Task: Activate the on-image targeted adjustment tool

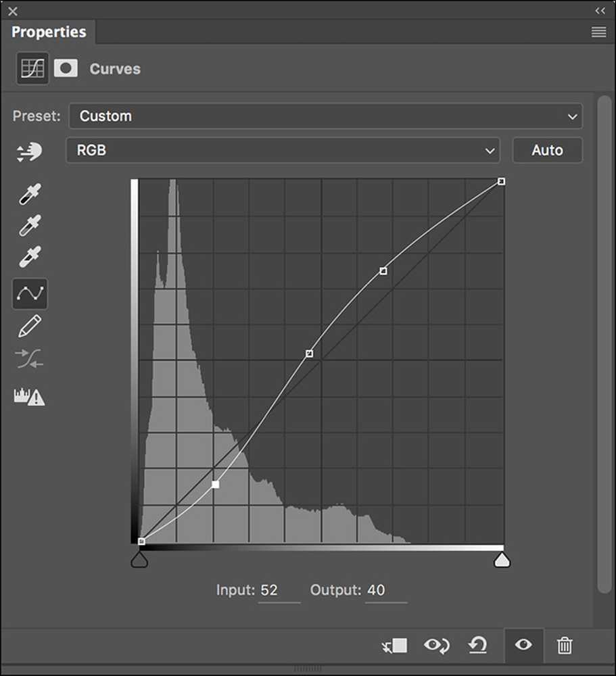Action: point(29,151)
